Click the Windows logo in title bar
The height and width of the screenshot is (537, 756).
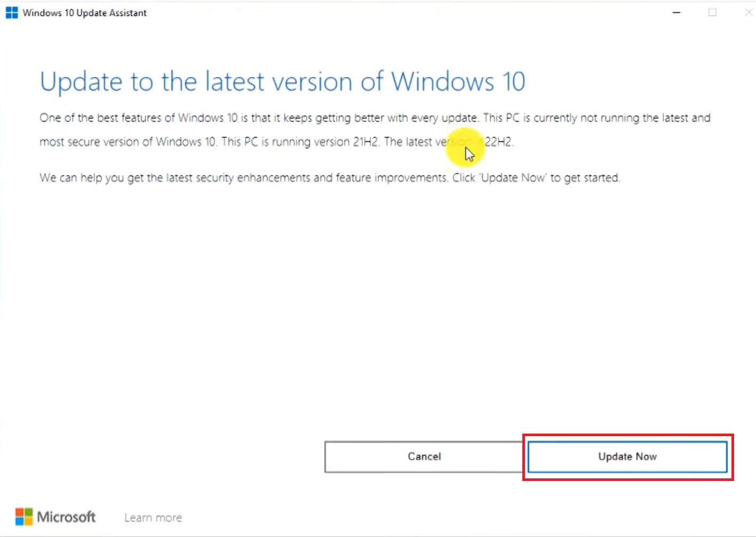12,13
